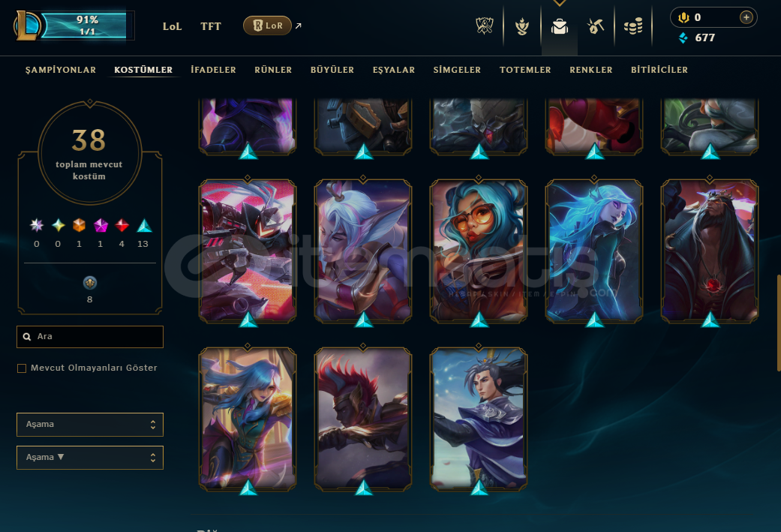Open the loot hammer icon
Screen dimensions: 781x532
(595, 26)
